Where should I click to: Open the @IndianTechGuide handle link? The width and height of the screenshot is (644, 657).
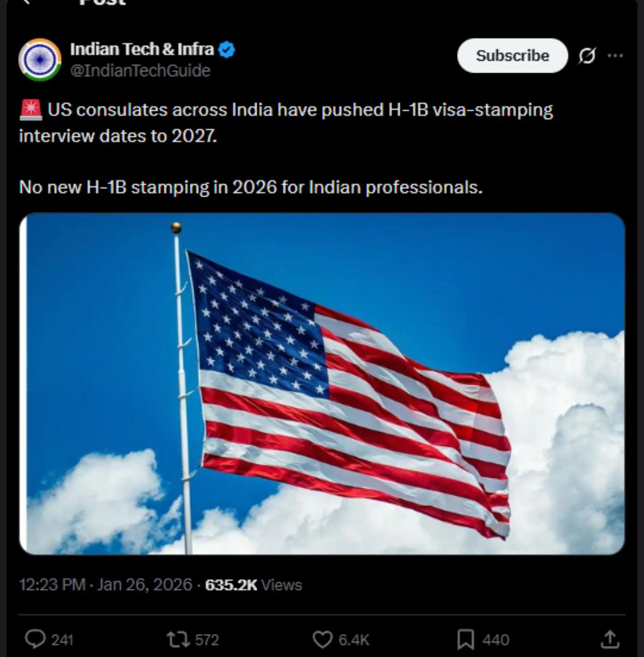pyautogui.click(x=140, y=70)
